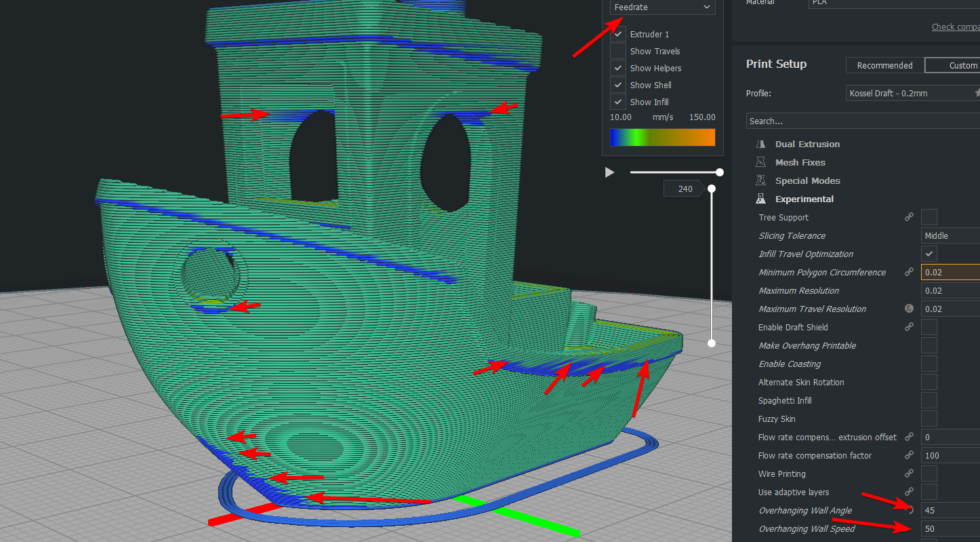Tick the Alternate Skin Rotation checkbox
Screen dimensions: 980x542
click(929, 383)
